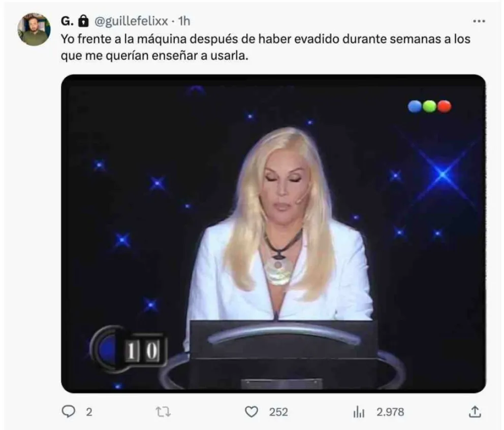Click the three colored balls channel logo
Viewport: 504px width, 430px height.
429,106
